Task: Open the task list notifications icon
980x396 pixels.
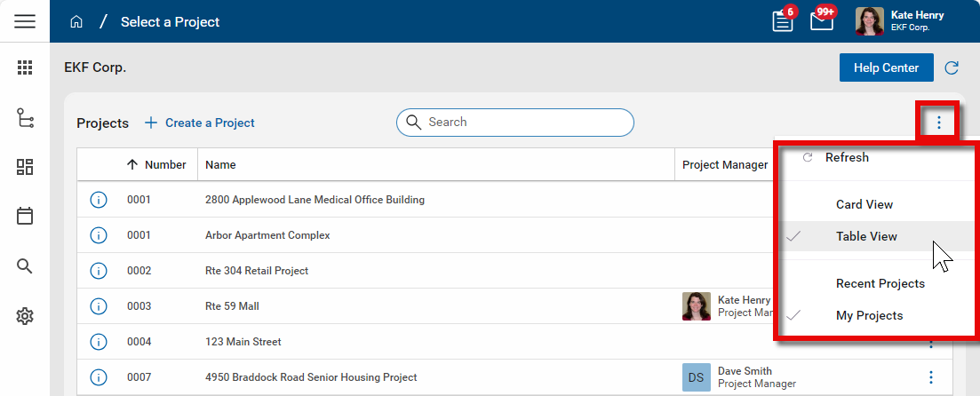Action: click(783, 21)
